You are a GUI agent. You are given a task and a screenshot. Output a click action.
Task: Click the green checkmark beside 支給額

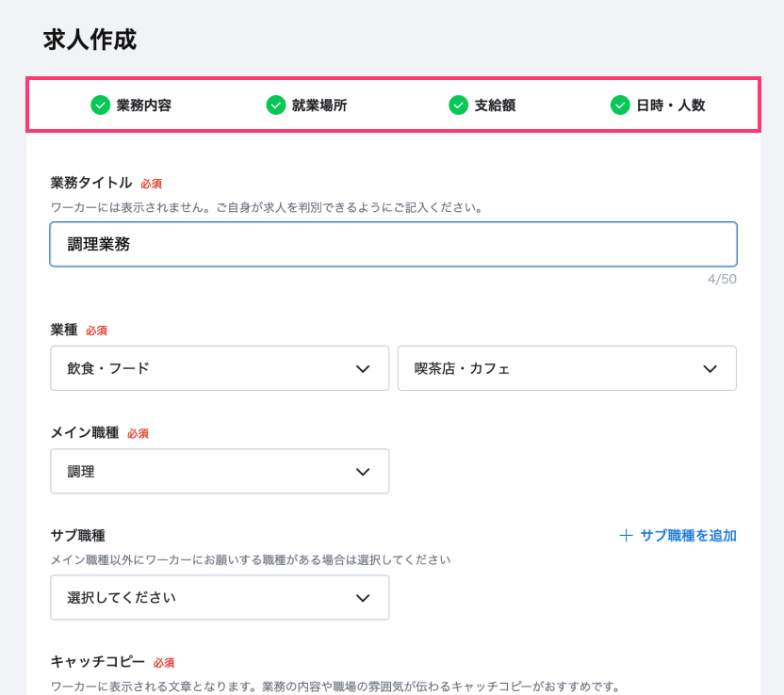(x=458, y=105)
